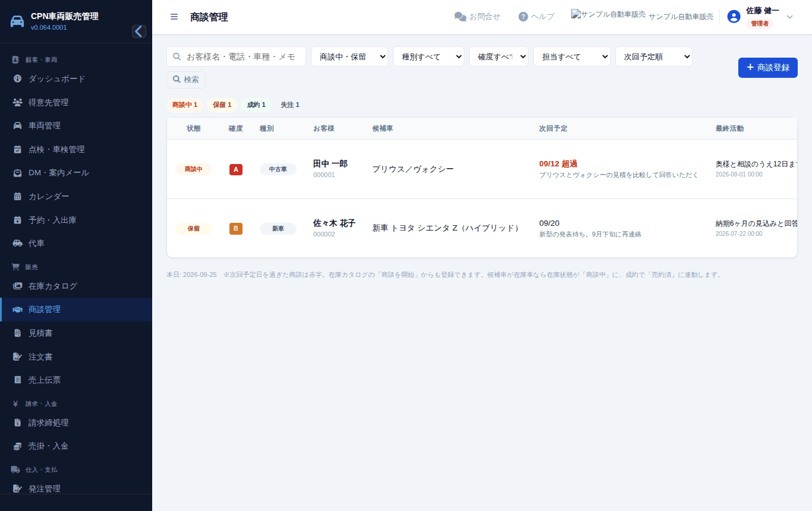Screen dimensions: 812x511
Task: Click the A confidence badge for 田中 一郎
Action: click(236, 169)
